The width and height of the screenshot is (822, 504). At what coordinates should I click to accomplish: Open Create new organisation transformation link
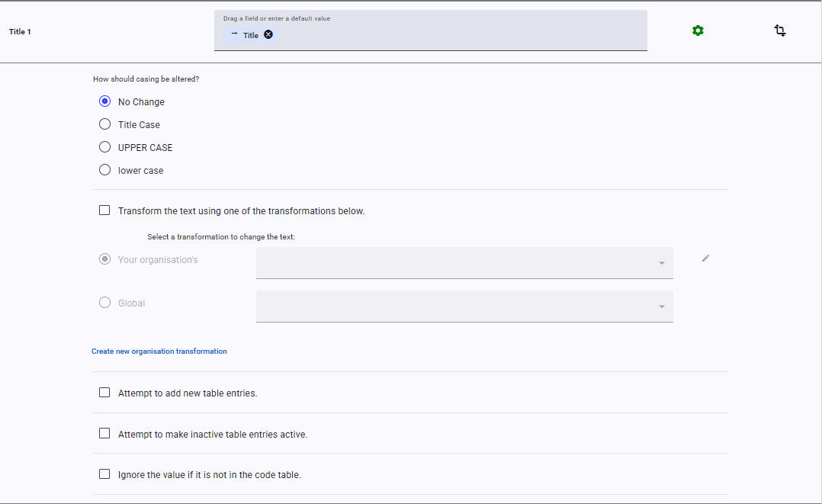[159, 352]
